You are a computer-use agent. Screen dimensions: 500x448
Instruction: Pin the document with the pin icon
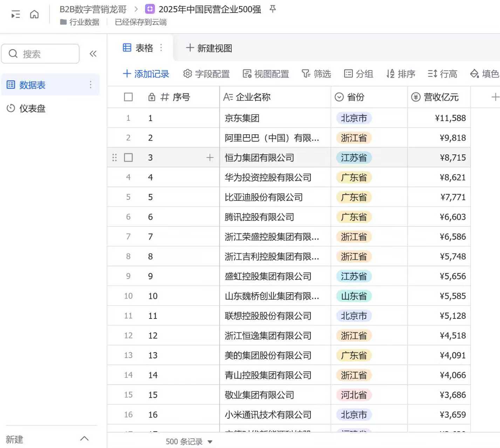(273, 9)
